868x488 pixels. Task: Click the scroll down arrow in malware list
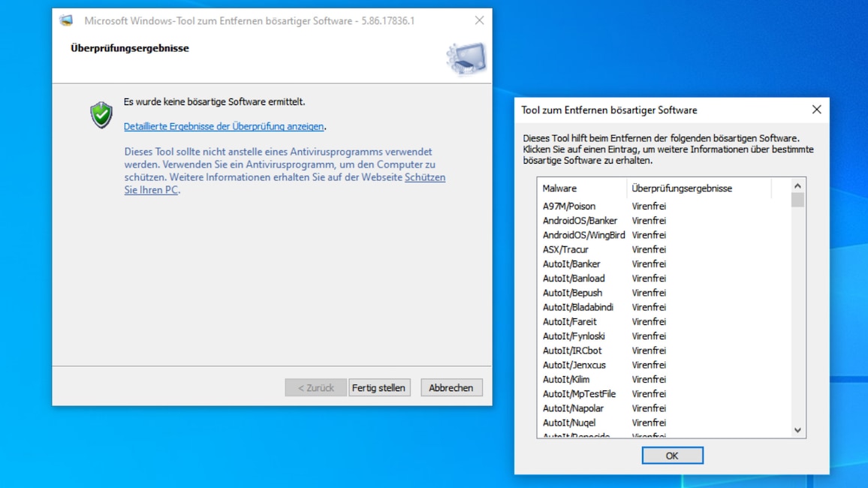pyautogui.click(x=797, y=430)
